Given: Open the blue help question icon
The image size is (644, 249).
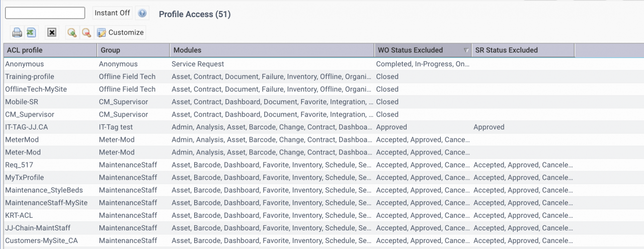Looking at the screenshot, I should pos(142,13).
